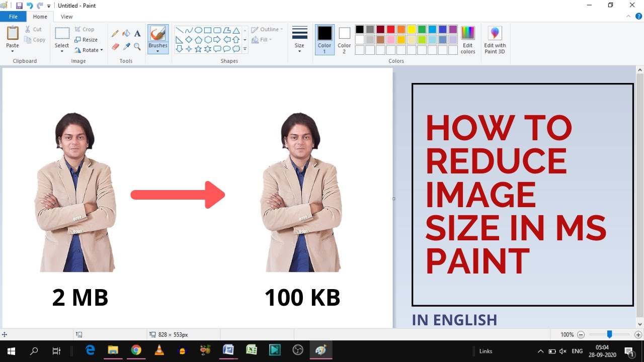Choose the Line shape
The width and height of the screenshot is (644, 362).
[179, 30]
